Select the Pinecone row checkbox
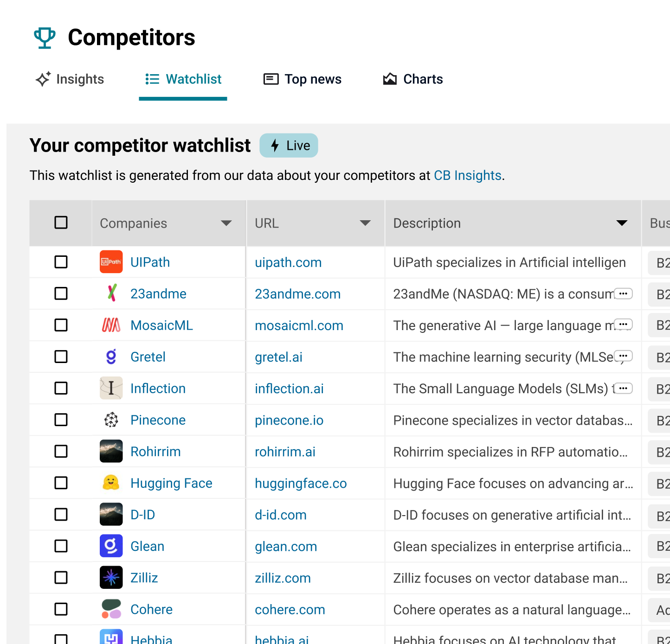Screen dimensions: 670x644 (x=61, y=420)
